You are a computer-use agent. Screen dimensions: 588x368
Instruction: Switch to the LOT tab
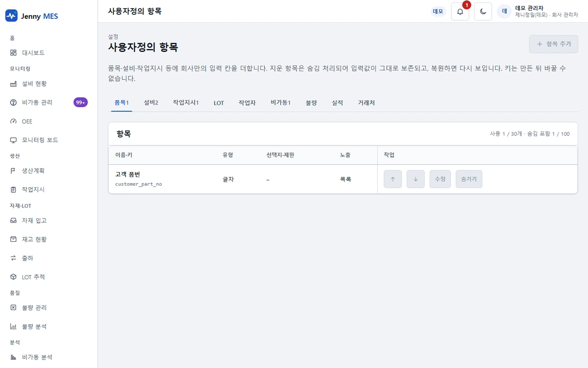(x=219, y=103)
